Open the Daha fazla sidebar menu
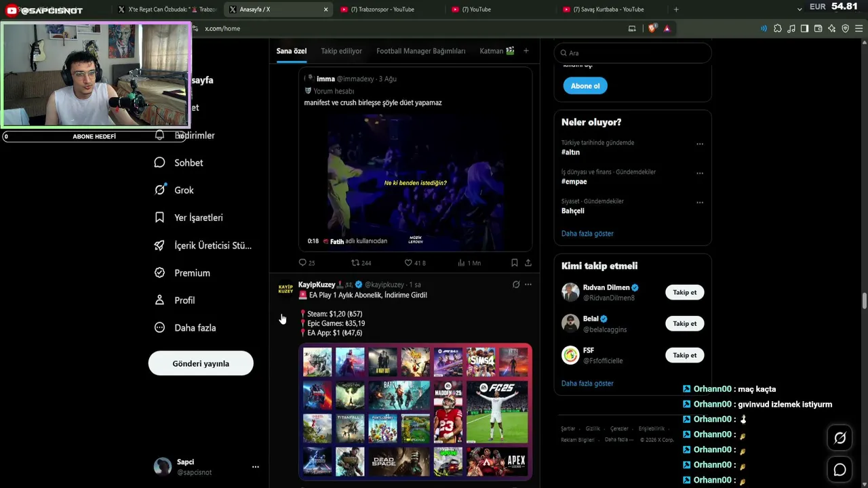 click(x=185, y=328)
